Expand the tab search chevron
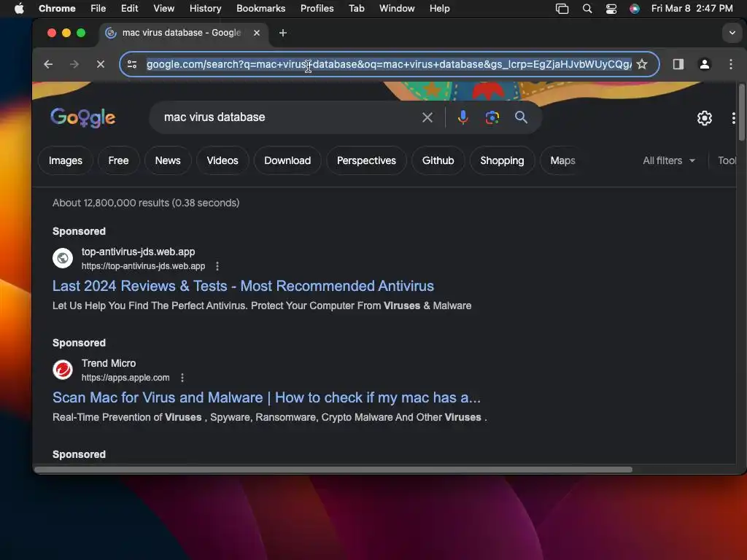Screen dimensions: 747x560 coord(732,33)
